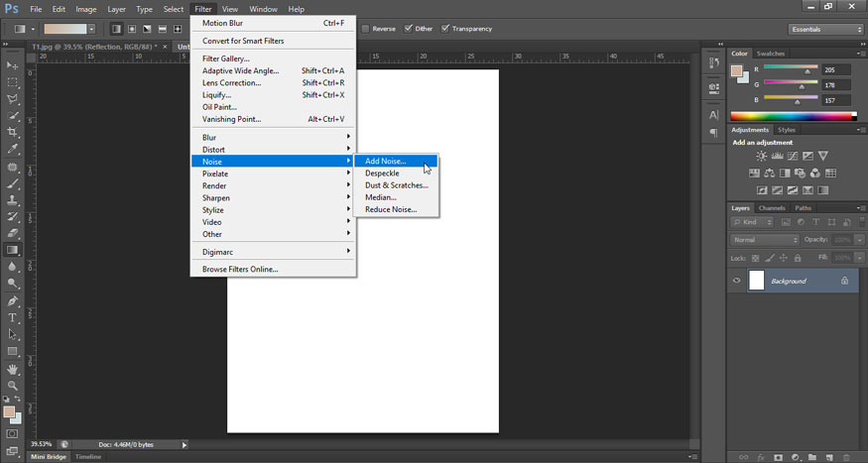Open the Normal blend mode dropdown
The height and width of the screenshot is (463, 868).
tap(765, 240)
